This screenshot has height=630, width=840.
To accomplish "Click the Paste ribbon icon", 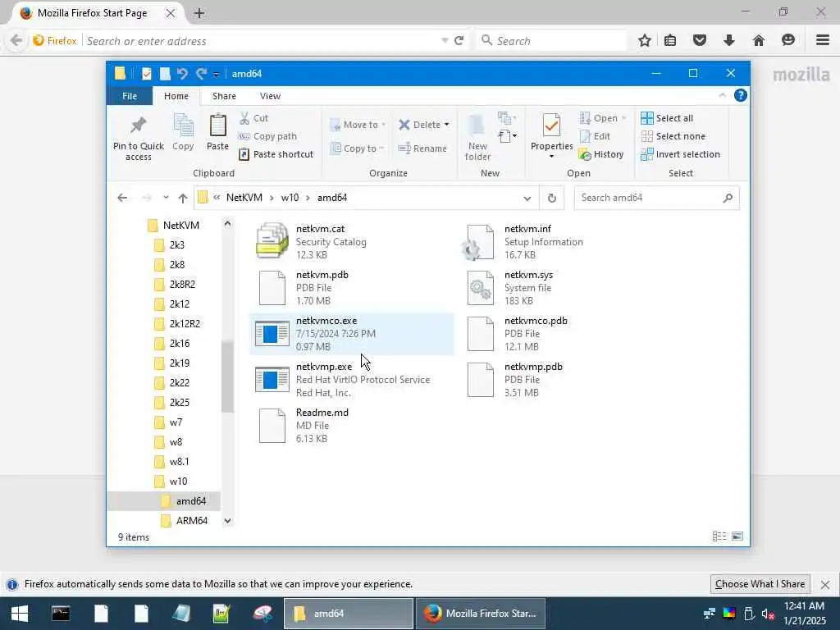I will pyautogui.click(x=217, y=126).
